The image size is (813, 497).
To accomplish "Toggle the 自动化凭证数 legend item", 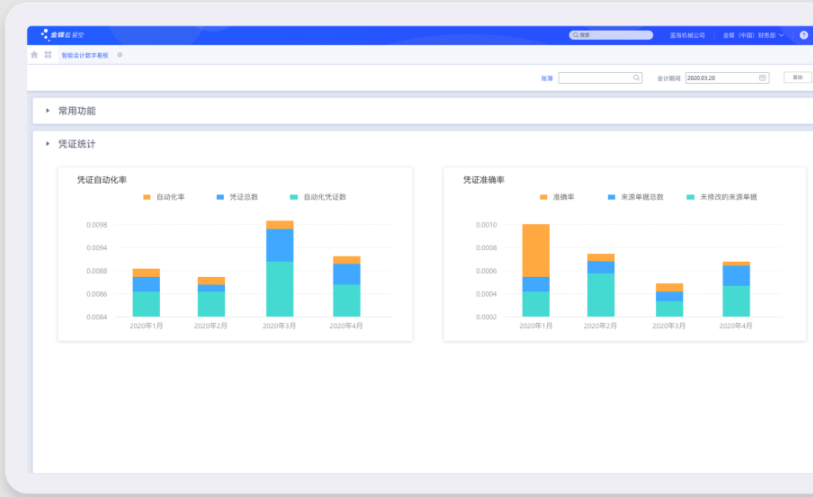I will pos(318,197).
